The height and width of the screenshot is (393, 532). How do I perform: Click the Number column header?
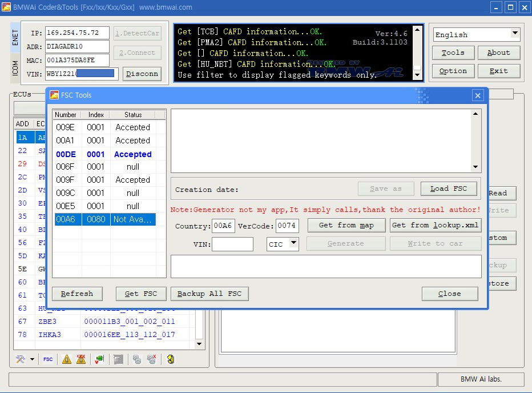tap(67, 115)
